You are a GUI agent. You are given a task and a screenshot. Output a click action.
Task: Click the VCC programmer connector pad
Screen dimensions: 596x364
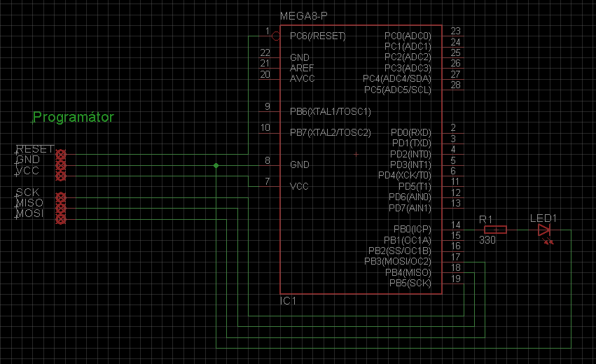tap(61, 176)
